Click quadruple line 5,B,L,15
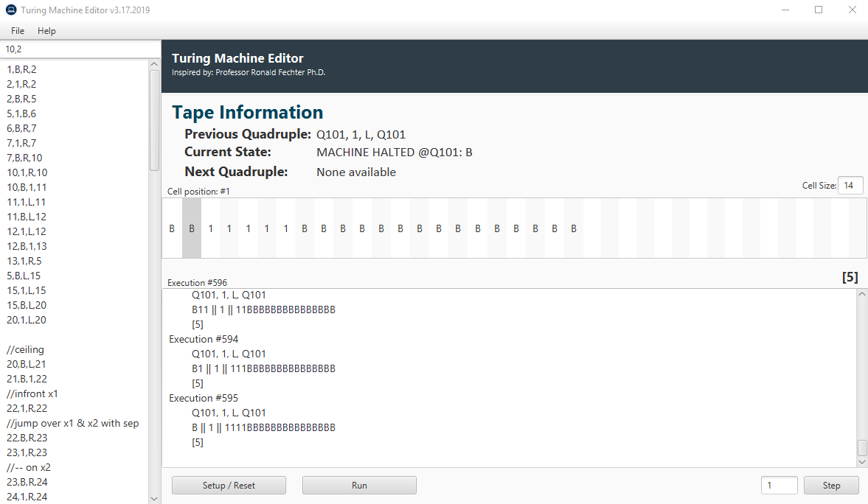 click(24, 276)
